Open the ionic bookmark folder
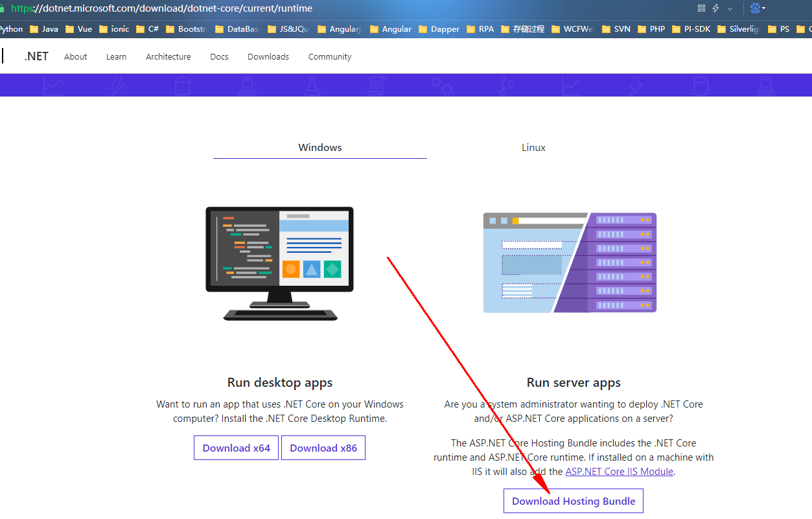Viewport: 812px width, 519px height. [114, 29]
